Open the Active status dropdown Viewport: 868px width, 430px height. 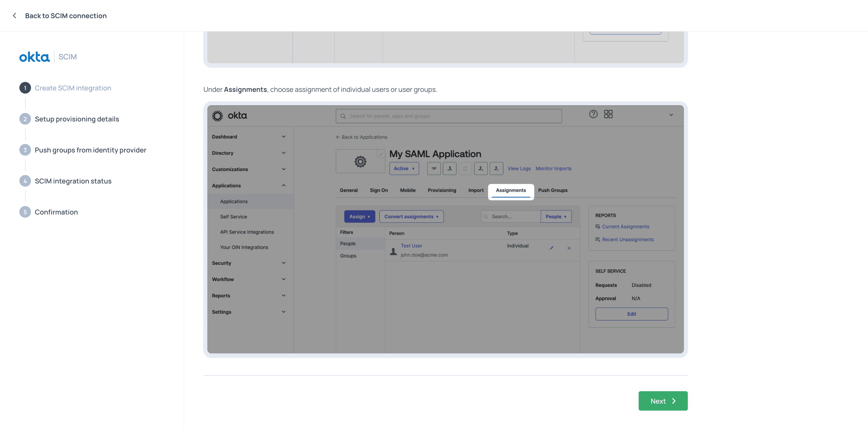[x=404, y=169]
